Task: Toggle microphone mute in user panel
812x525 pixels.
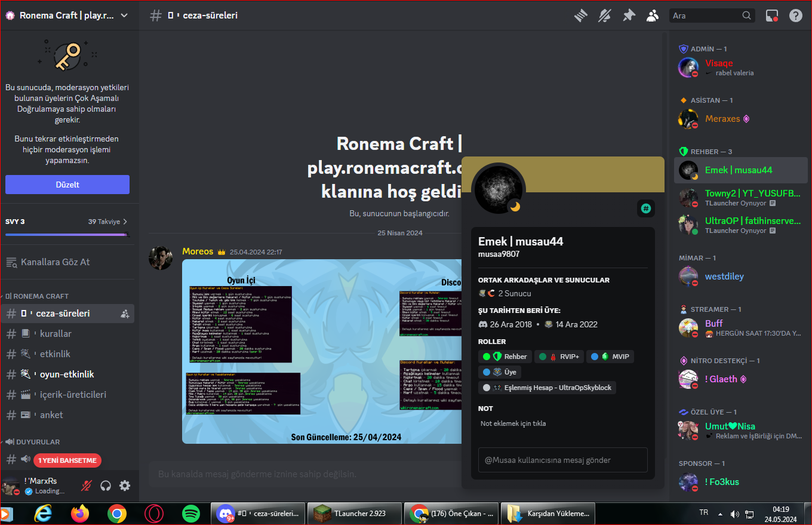Action: 87,486
